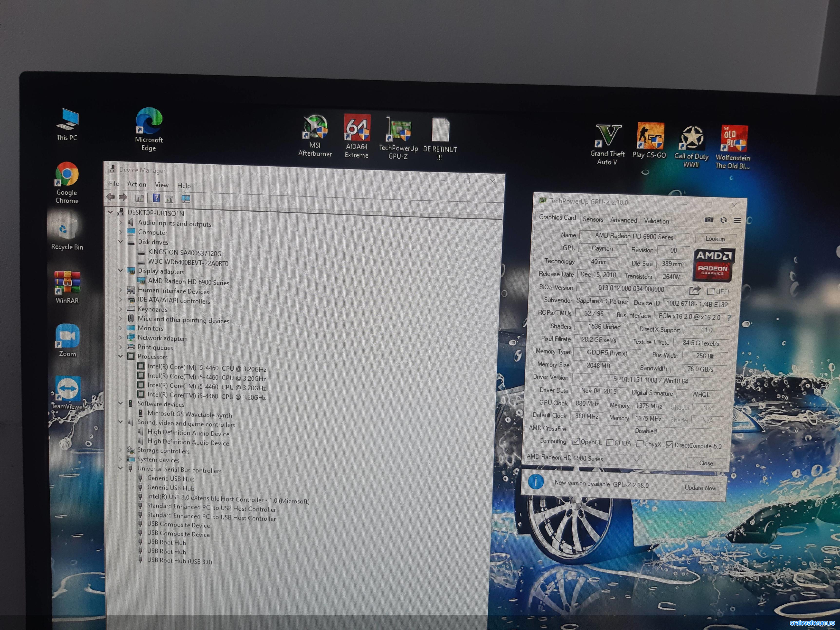Image resolution: width=840 pixels, height=630 pixels.
Task: Collapse Universal Serial Bus controllers node
Action: 120,468
